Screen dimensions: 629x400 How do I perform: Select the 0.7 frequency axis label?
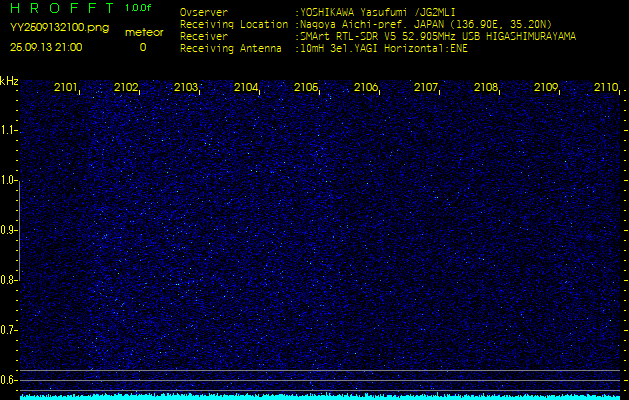click(9, 330)
